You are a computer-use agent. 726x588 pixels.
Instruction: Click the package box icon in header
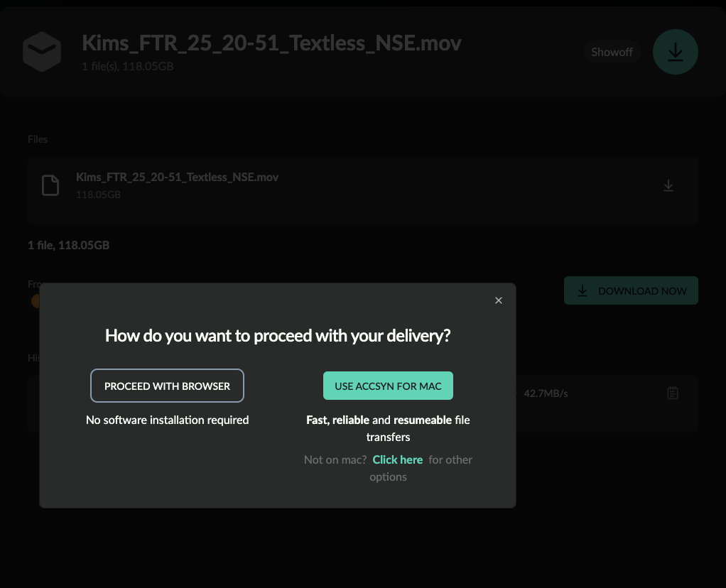(42, 52)
